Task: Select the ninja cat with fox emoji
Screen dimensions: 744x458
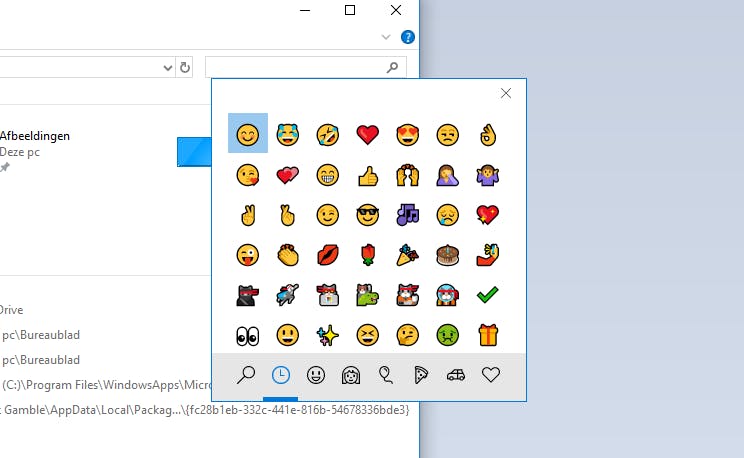Action: [408, 295]
